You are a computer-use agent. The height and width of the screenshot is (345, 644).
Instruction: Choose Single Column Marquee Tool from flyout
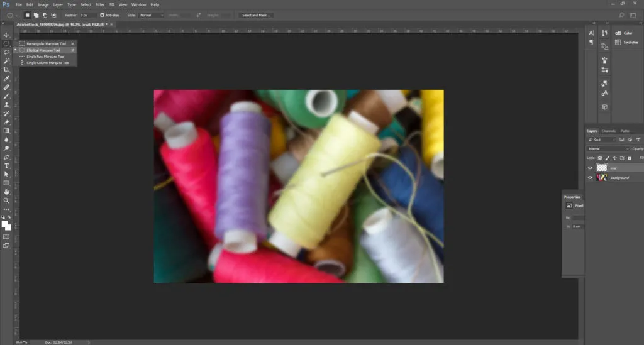tap(47, 63)
